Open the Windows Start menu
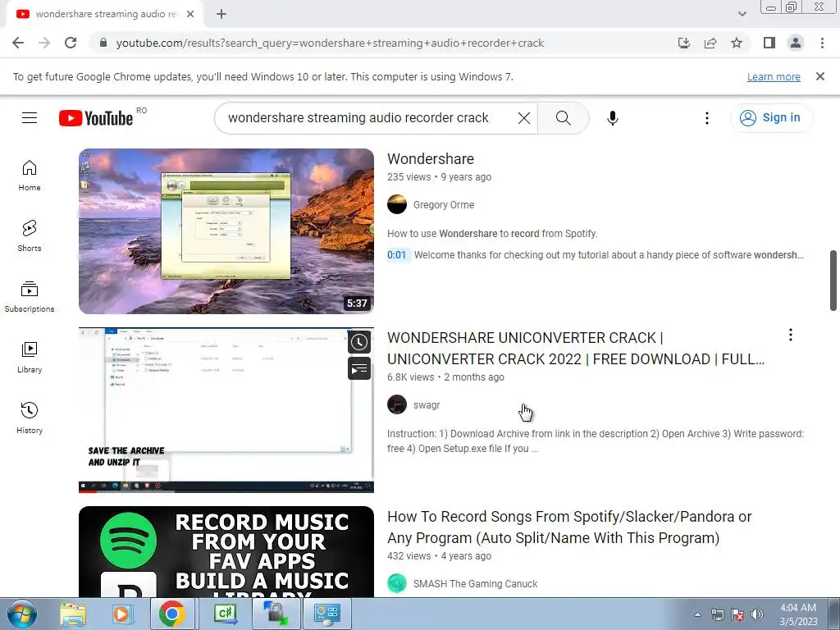The width and height of the screenshot is (840, 630). point(22,614)
